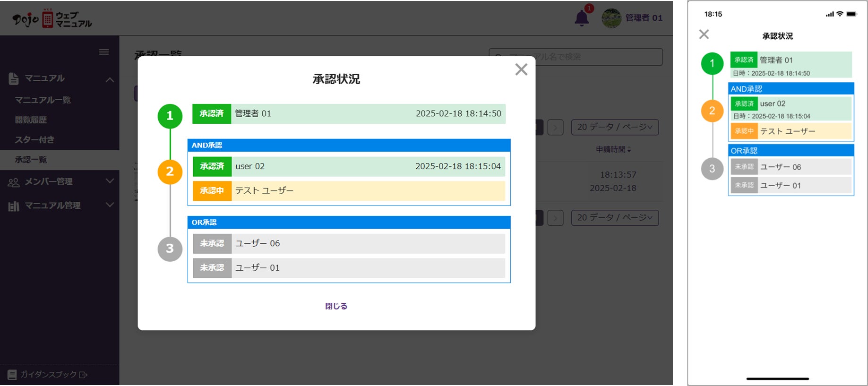Collapse the マニュアル sidebar section chevron
This screenshot has width=868, height=386.
pyautogui.click(x=110, y=79)
